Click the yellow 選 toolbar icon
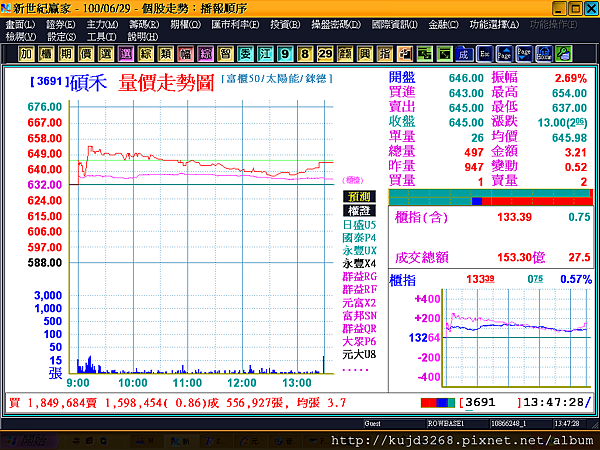 106,54
